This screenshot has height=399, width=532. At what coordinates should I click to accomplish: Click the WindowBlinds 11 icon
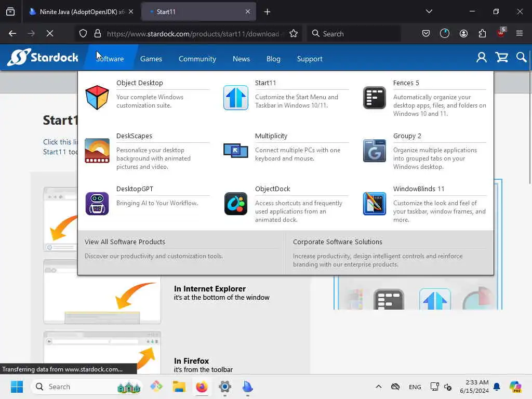coord(374,204)
